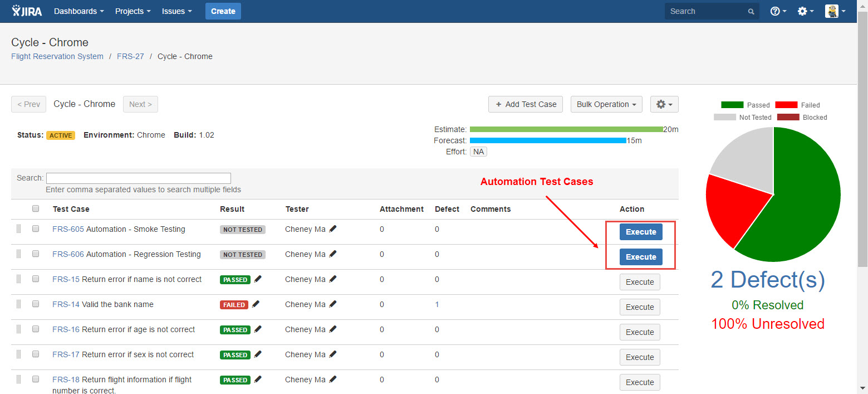Screen dimensions: 868x394
Task: Open the administration gear in top bar
Action: pos(805,11)
